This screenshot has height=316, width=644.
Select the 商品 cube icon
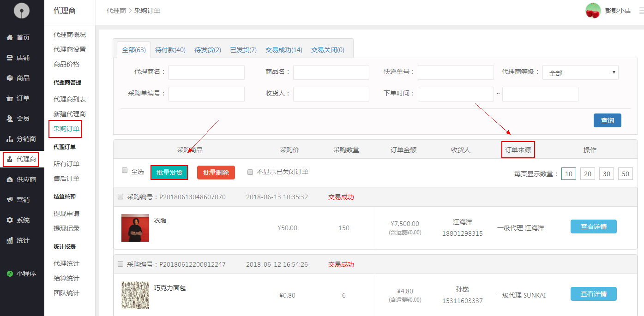(10, 78)
